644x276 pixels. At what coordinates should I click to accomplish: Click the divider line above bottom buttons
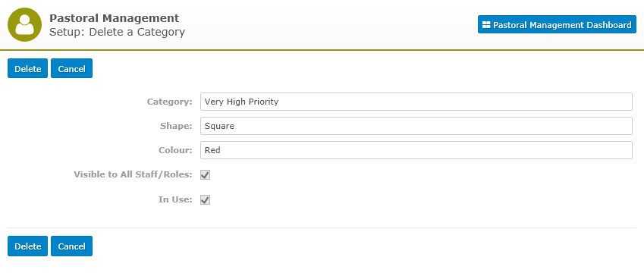[322, 227]
